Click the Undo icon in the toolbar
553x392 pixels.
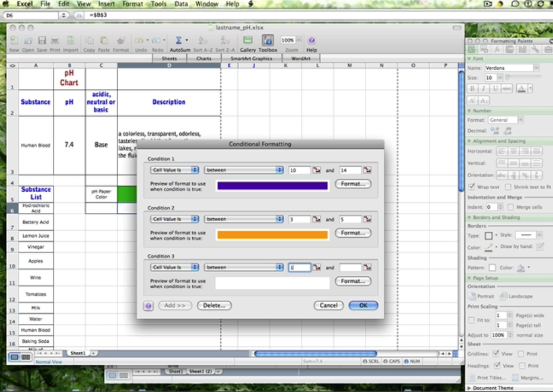click(x=139, y=42)
